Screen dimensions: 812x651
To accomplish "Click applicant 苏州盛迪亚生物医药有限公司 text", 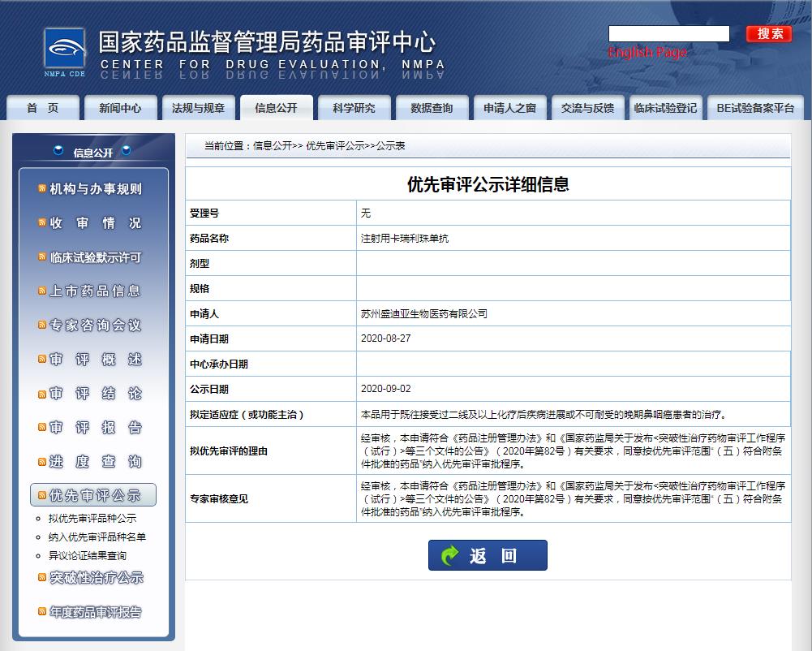I will (x=424, y=313).
